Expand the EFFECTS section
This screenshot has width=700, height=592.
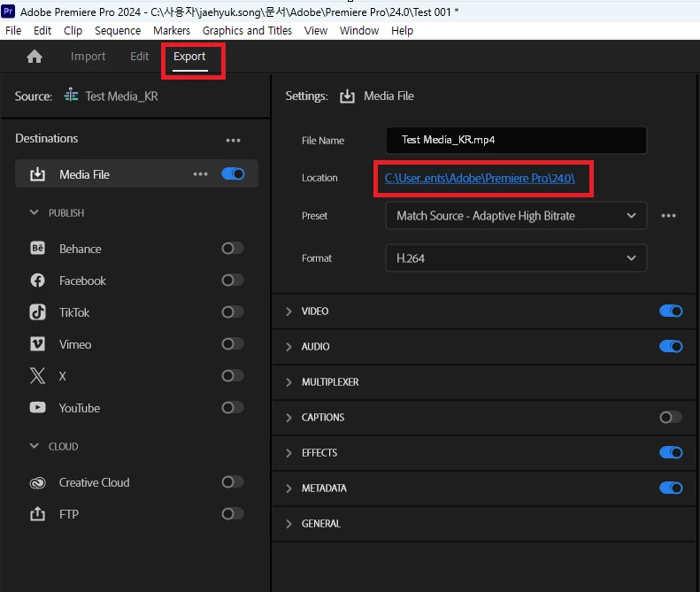tap(288, 453)
